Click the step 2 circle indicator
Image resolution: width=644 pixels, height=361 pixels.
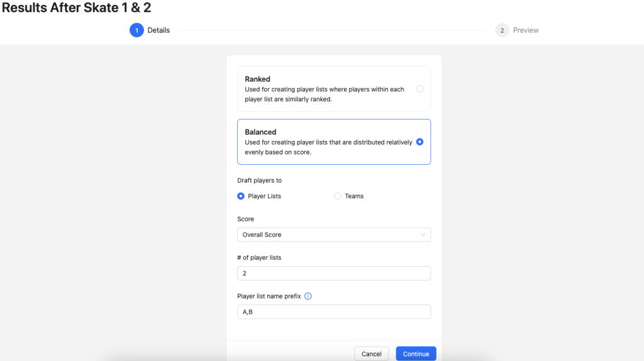pos(502,30)
